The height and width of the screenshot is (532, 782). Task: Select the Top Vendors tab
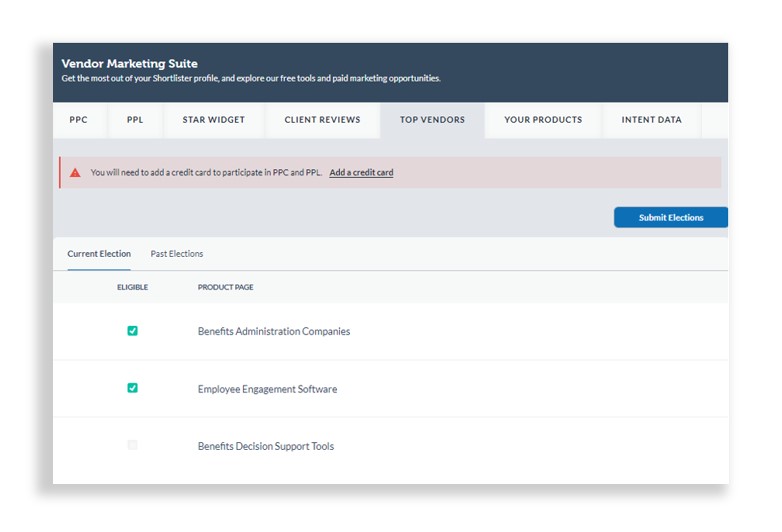(432, 120)
